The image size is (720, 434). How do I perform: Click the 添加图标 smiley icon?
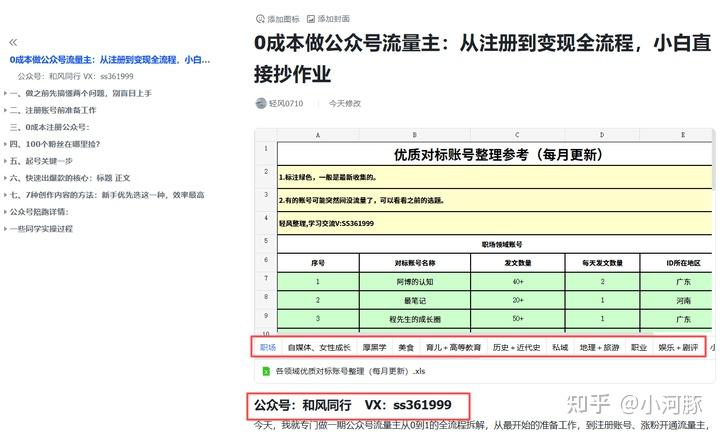pos(260,19)
